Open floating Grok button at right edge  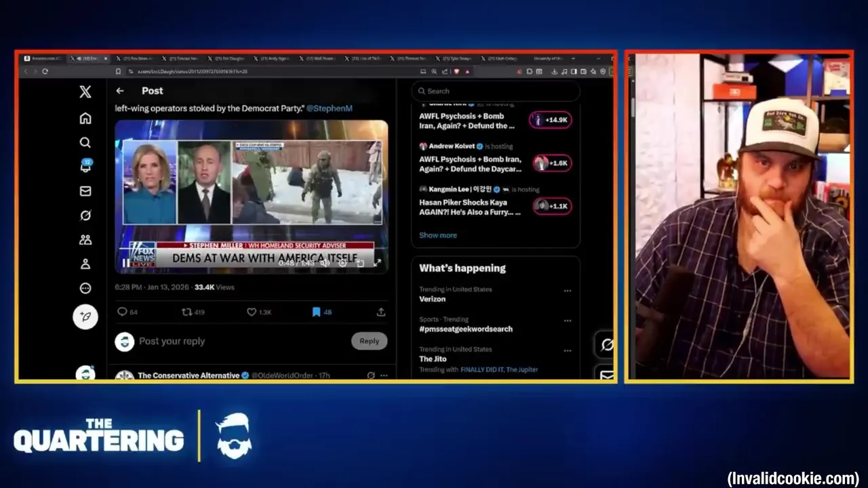606,344
